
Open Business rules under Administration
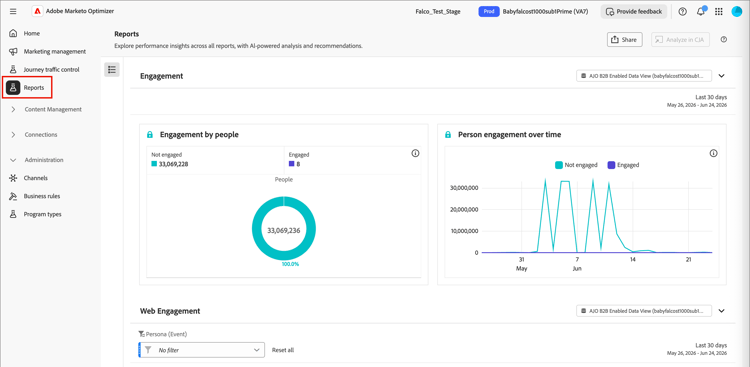pos(42,196)
